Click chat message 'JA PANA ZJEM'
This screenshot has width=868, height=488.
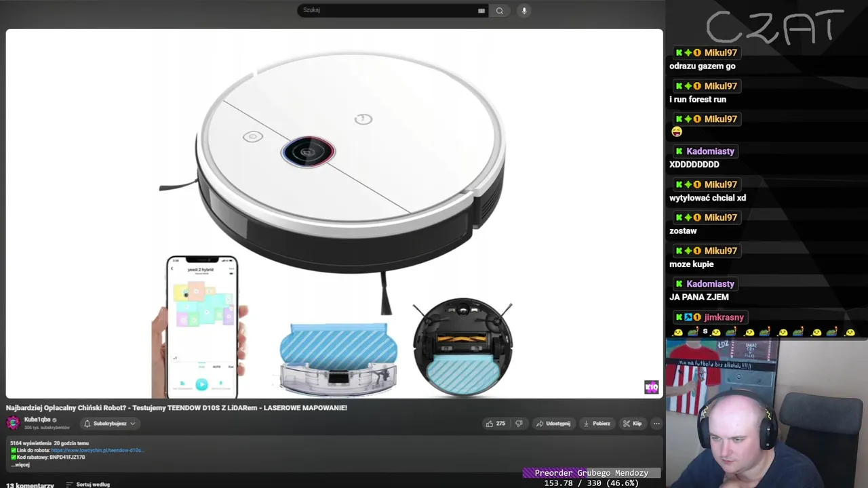[x=699, y=298]
